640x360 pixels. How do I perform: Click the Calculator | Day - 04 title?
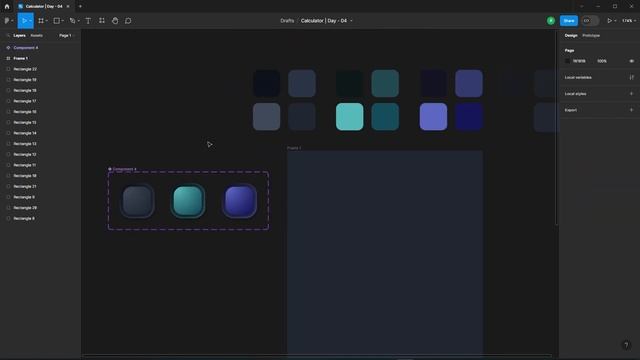coord(324,20)
